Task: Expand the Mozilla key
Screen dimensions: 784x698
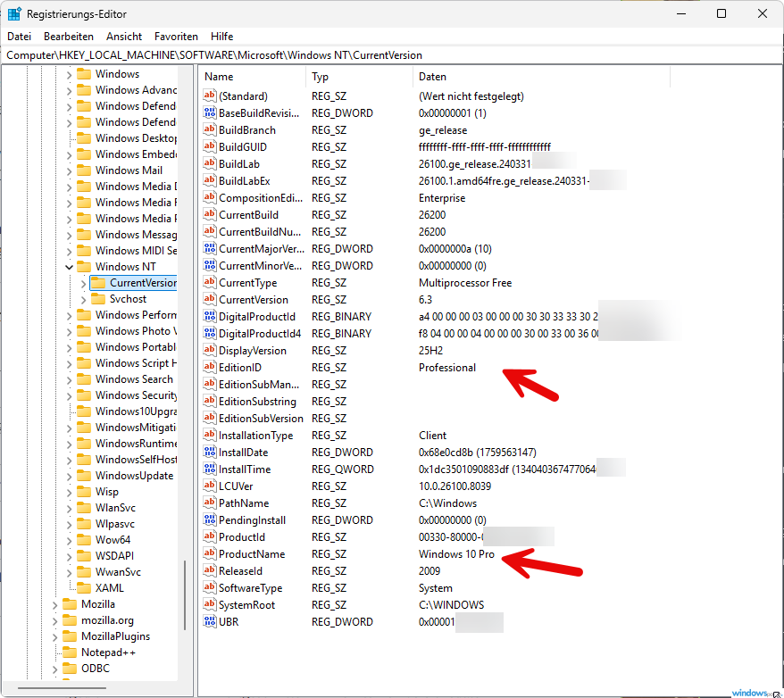Action: click(x=55, y=603)
